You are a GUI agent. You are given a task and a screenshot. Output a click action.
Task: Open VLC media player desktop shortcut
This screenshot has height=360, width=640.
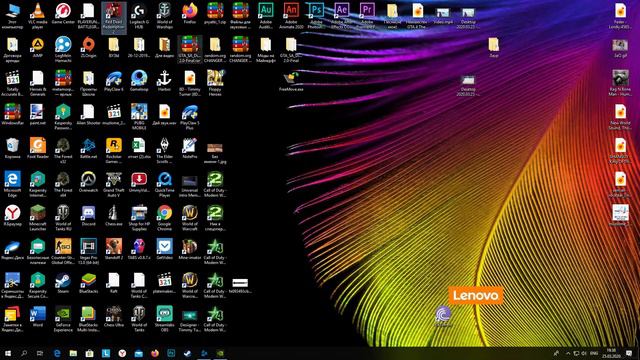[38, 16]
